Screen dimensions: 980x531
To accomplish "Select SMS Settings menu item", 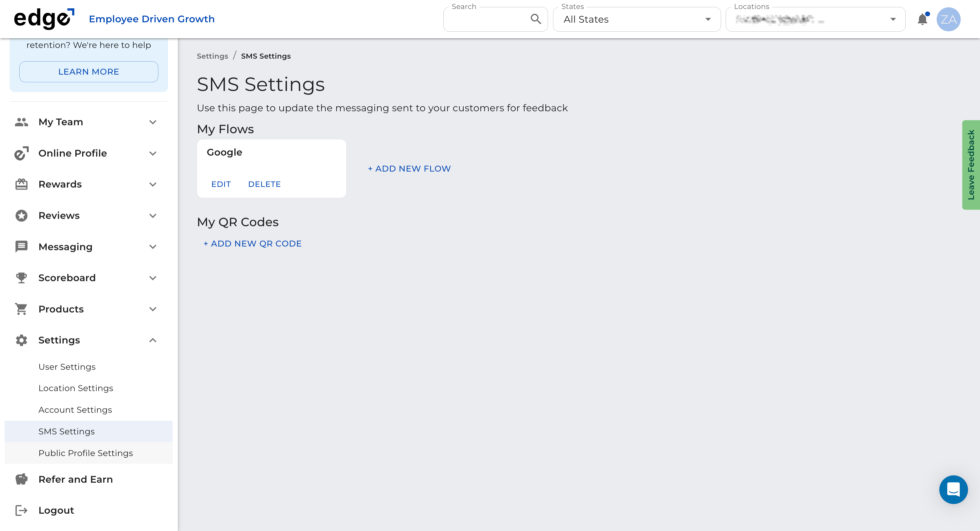I will tap(89, 431).
